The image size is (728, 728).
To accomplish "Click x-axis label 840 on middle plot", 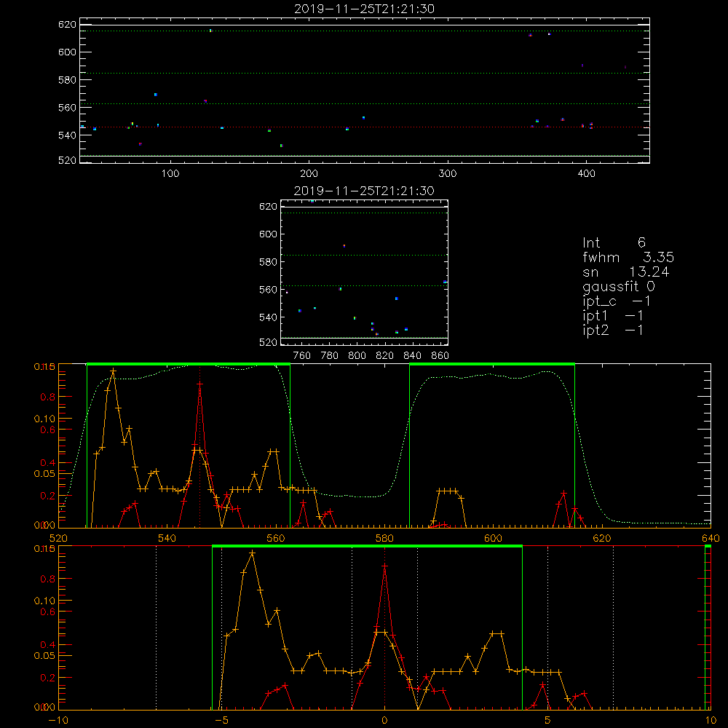I will pyautogui.click(x=412, y=356).
